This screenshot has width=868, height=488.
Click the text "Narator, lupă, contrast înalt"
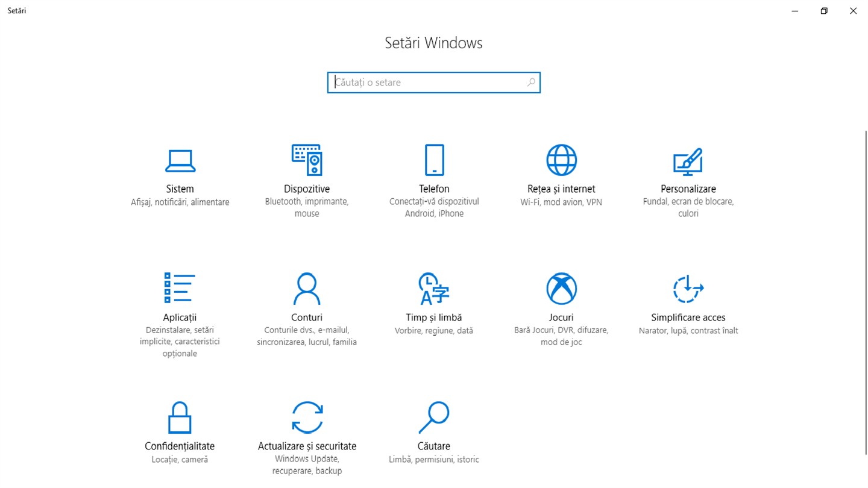[x=688, y=331]
